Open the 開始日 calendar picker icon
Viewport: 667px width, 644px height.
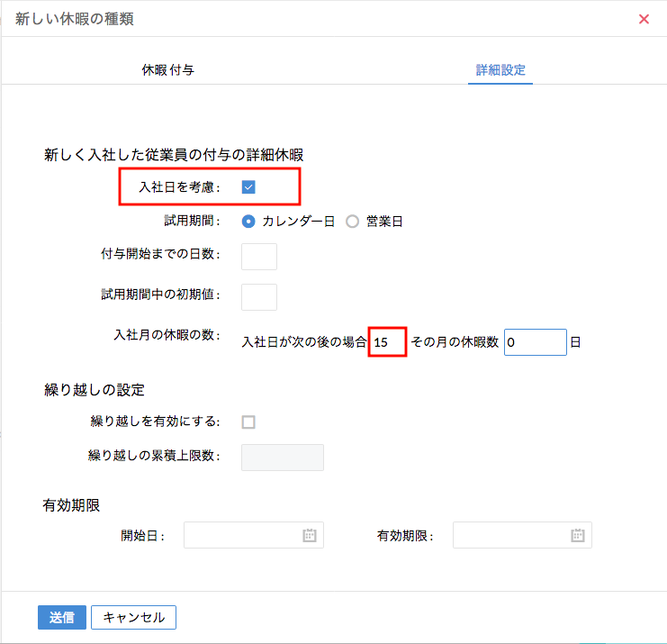[x=309, y=535]
